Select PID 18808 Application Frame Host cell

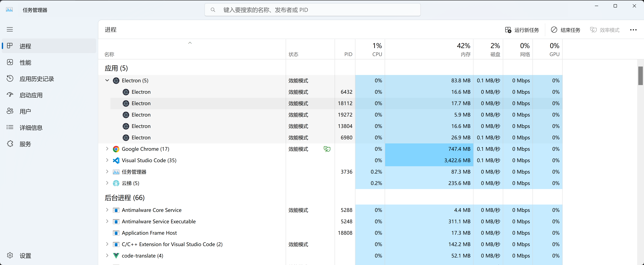click(345, 233)
